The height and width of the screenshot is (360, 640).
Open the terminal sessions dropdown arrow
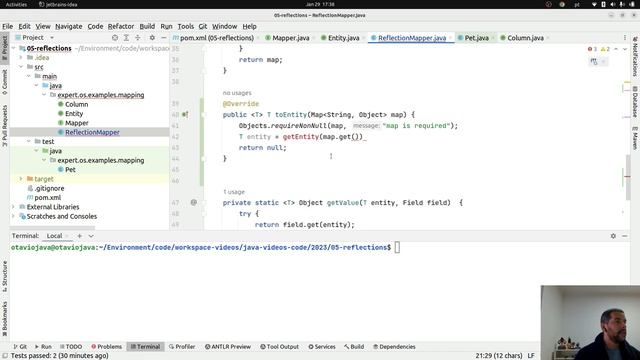pos(91,236)
